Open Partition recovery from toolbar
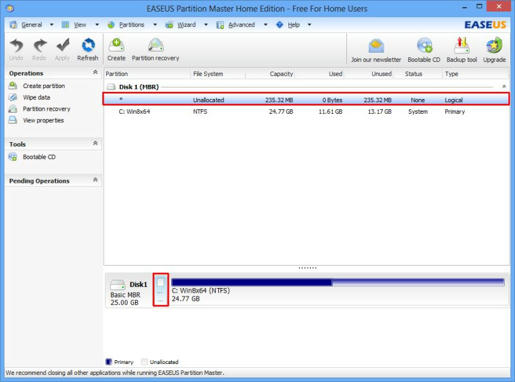 click(x=155, y=46)
